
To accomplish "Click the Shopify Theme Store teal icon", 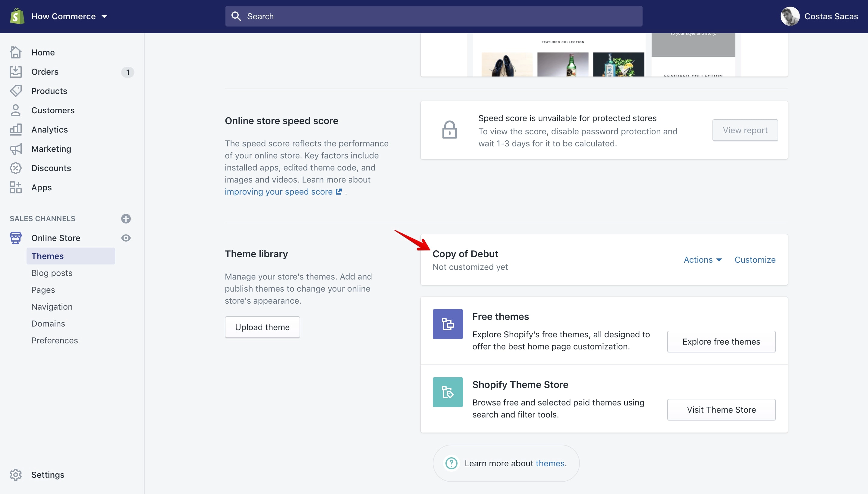I will coord(447,392).
